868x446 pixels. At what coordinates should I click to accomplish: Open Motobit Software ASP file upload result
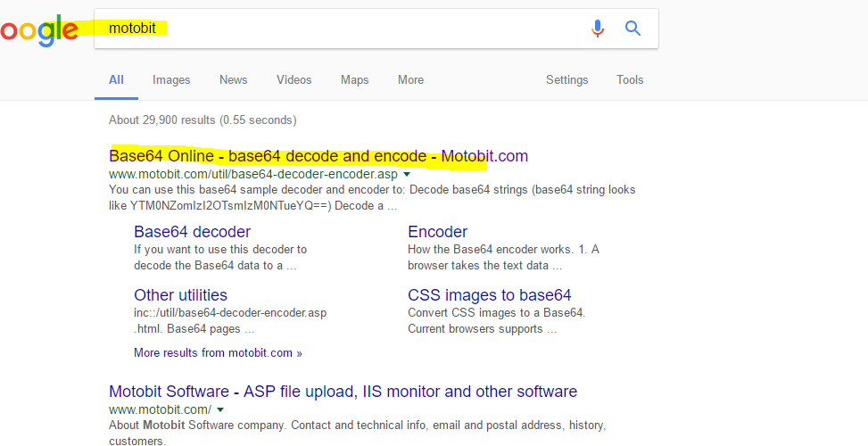tap(343, 392)
